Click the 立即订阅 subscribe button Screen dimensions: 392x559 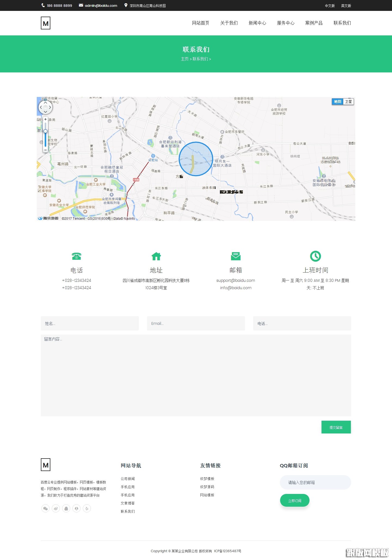[295, 500]
